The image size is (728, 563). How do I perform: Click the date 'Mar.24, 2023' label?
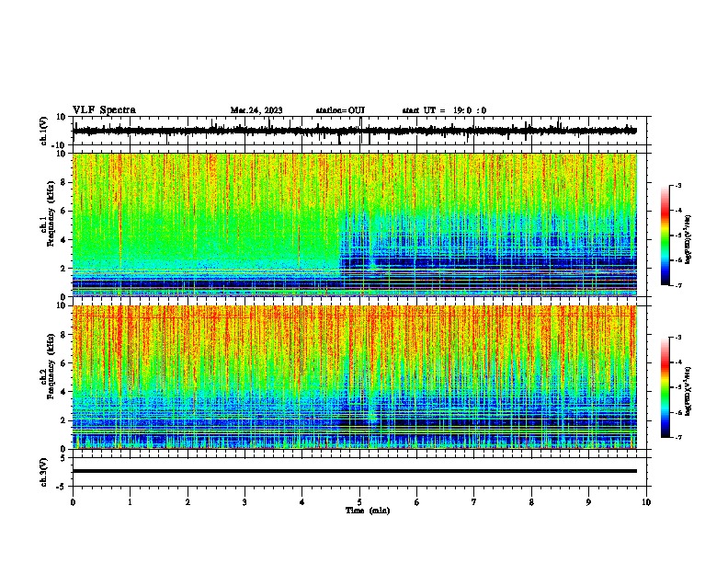point(256,110)
